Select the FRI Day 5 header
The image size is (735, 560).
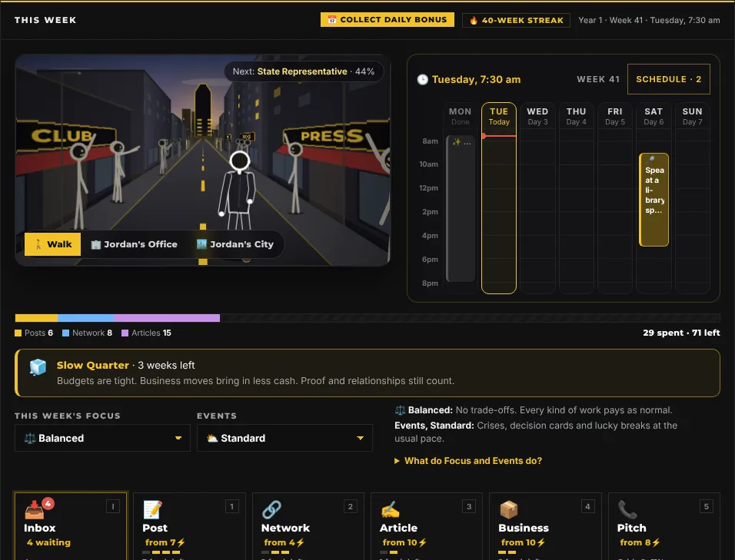click(615, 116)
